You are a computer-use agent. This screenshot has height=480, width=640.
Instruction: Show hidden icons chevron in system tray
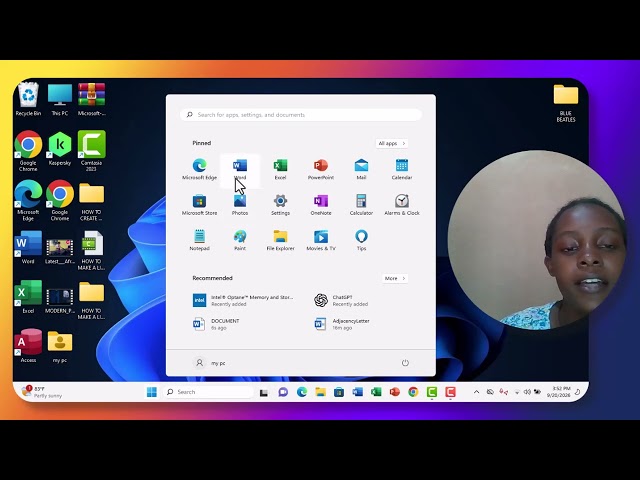click(x=476, y=392)
